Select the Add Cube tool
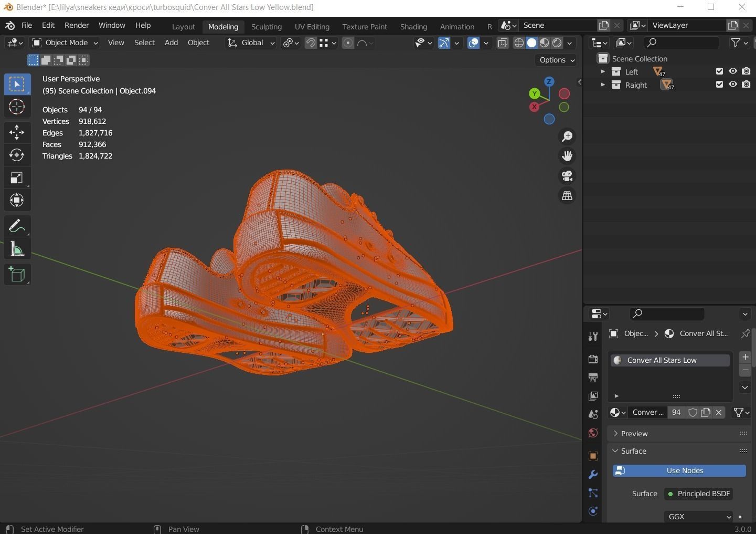756x534 pixels. pos(17,275)
